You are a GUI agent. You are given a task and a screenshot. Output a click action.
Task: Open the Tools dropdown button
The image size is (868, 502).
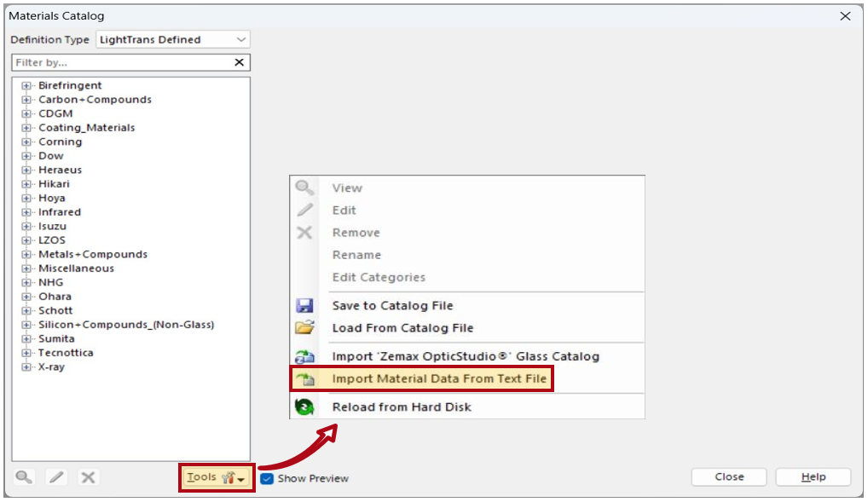coord(217,477)
